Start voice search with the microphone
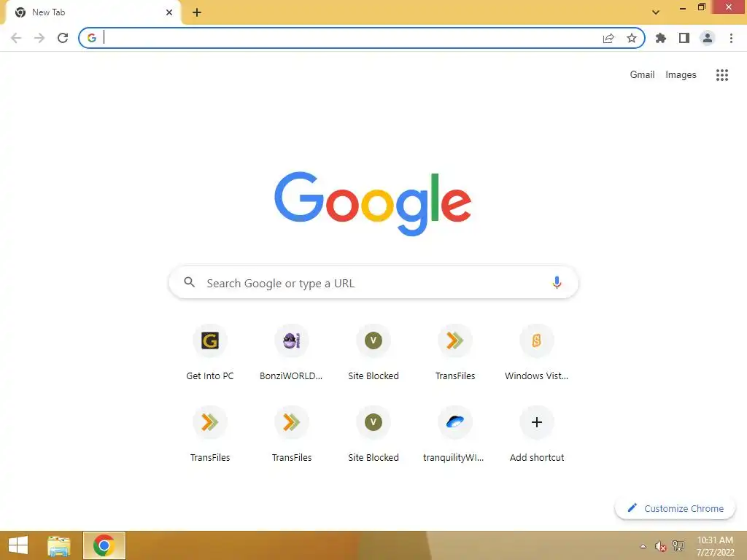 tap(557, 283)
